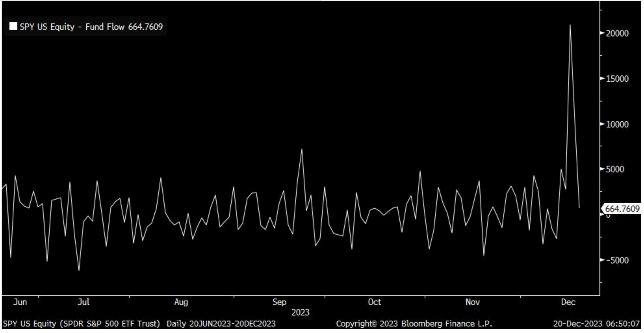Click the Copyright 2023 Bloomberg Finance L.P. text
Viewport: 644px width, 333px height.
point(414,324)
